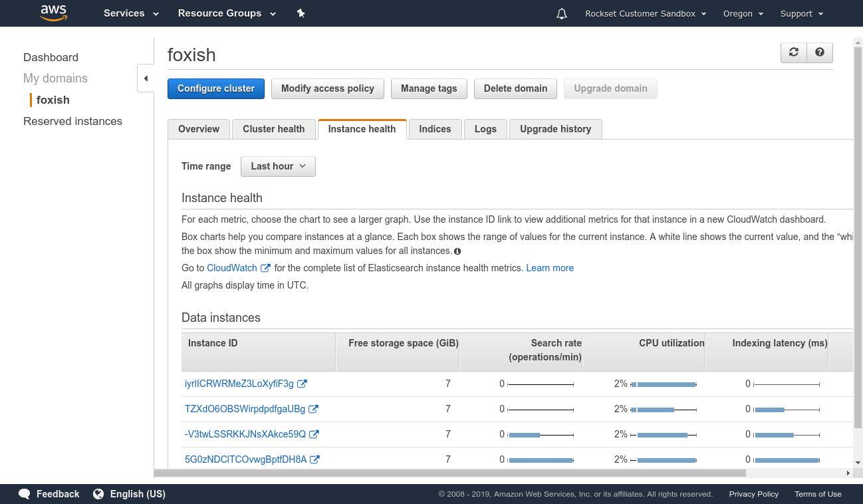
Task: Select the foxish domain in sidebar
Action: [53, 100]
